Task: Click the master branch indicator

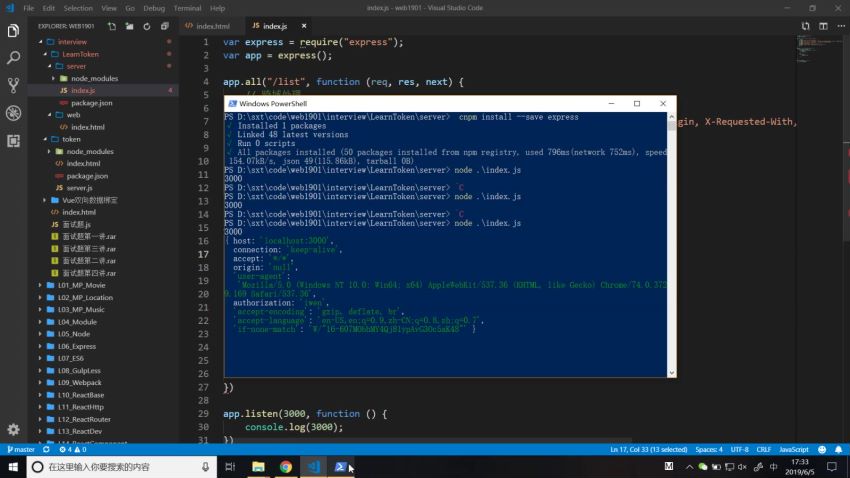Action: (21, 450)
